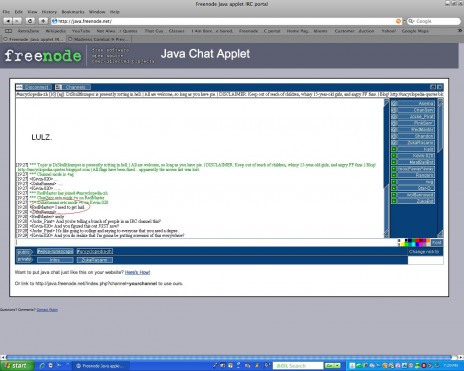Click the green status icon next to Kevin-EX0
This screenshot has height=371, width=464.
394,156
